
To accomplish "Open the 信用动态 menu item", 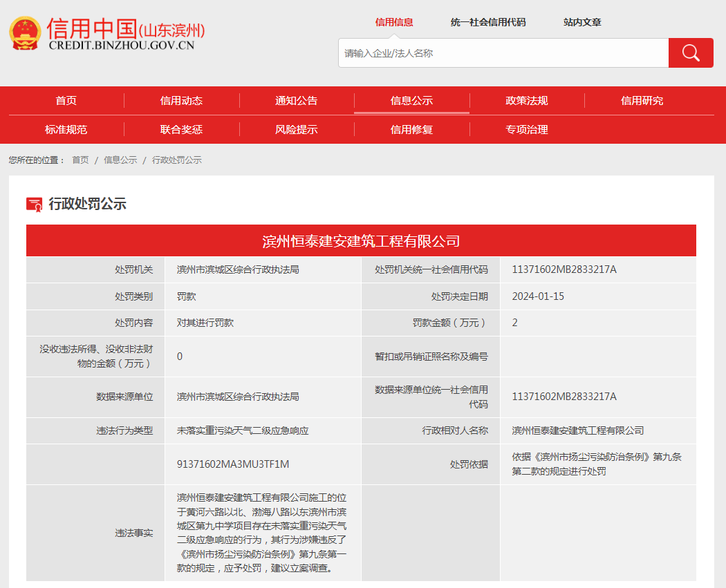I will pyautogui.click(x=181, y=100).
